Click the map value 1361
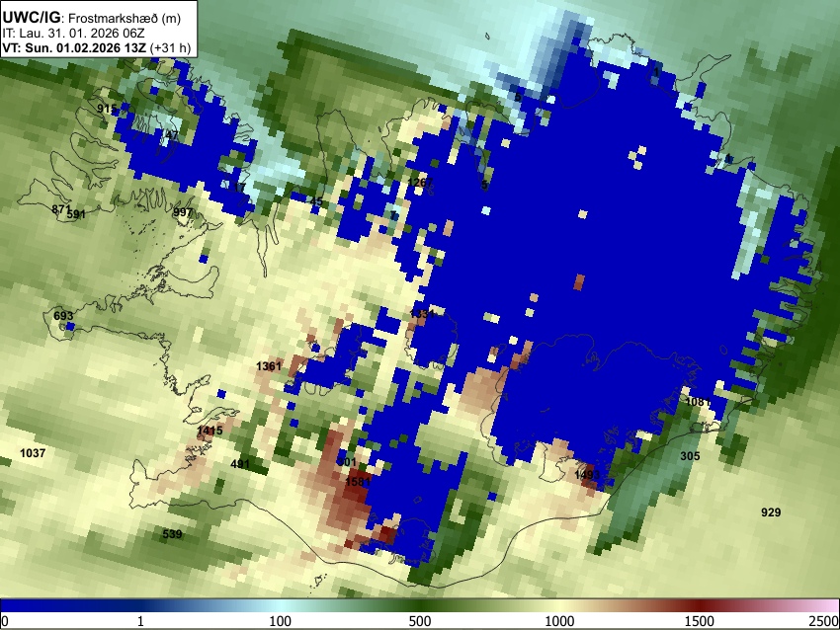 pos(269,366)
